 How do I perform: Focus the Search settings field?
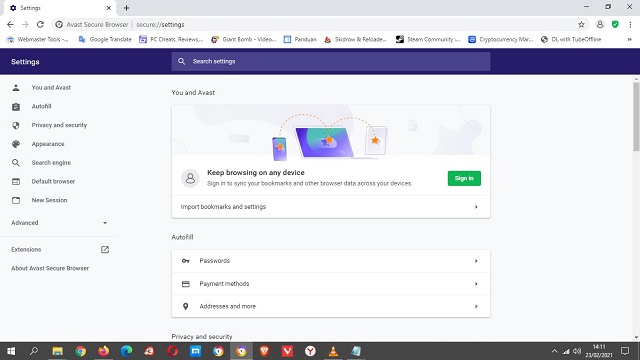click(x=331, y=61)
